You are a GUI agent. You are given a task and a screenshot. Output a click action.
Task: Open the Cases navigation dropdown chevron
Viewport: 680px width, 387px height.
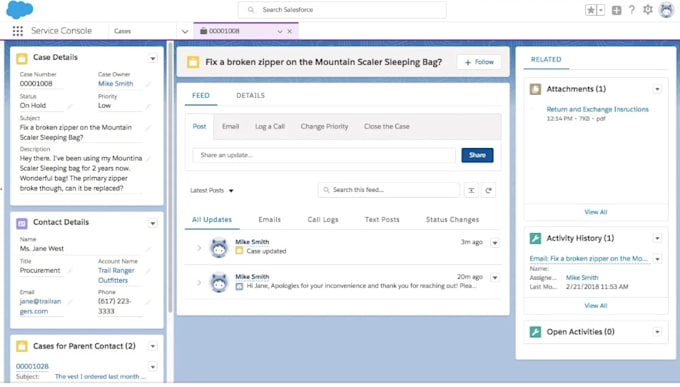coord(185,31)
